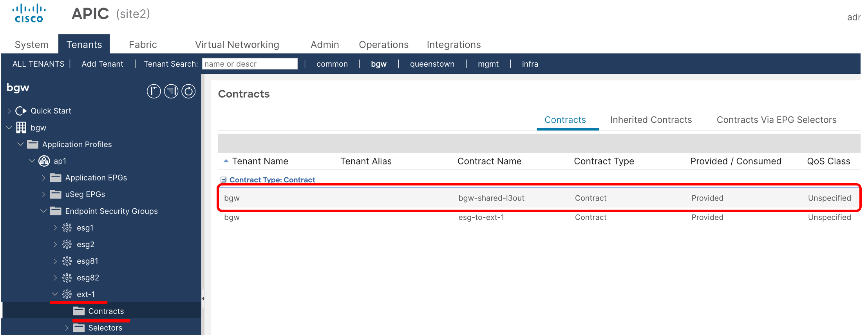Collapse the ap1 node

tap(32, 161)
